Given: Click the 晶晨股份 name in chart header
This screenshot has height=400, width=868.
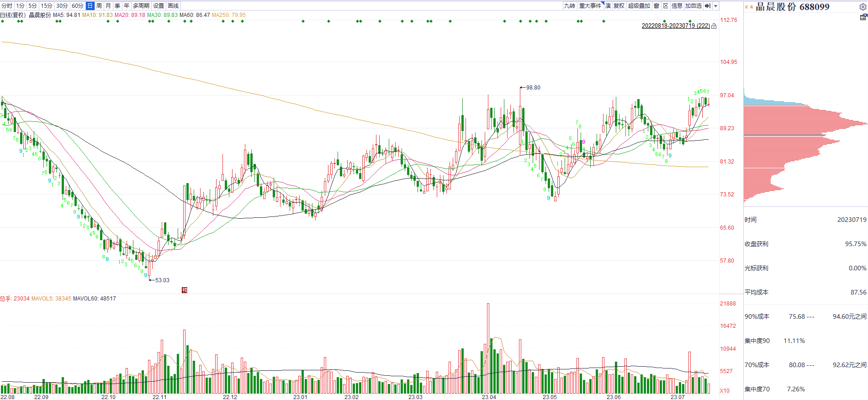Looking at the screenshot, I should pos(40,15).
